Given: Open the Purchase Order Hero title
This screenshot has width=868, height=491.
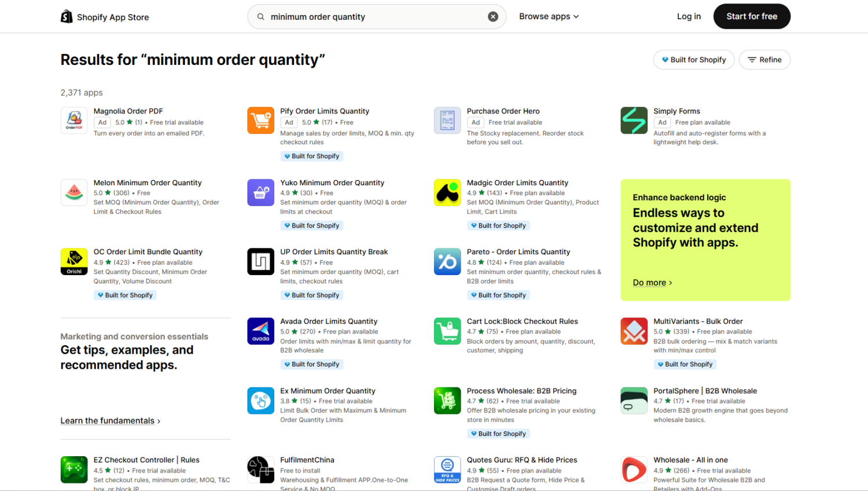Looking at the screenshot, I should point(503,111).
